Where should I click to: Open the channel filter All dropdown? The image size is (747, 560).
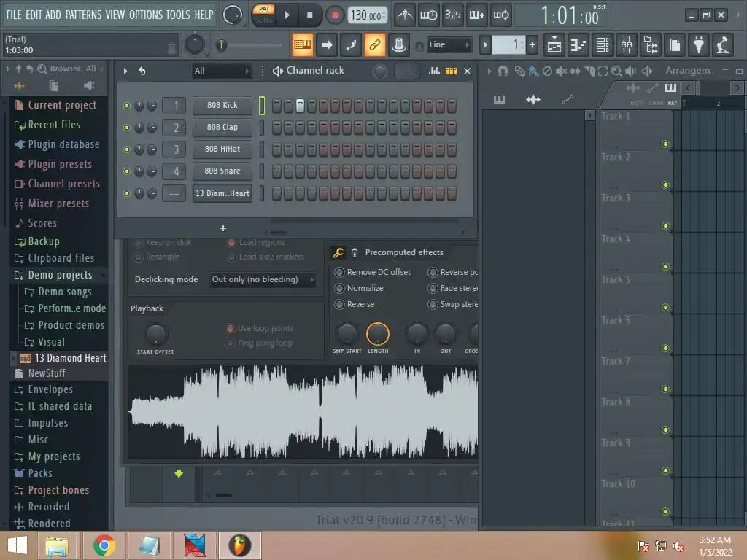222,71
